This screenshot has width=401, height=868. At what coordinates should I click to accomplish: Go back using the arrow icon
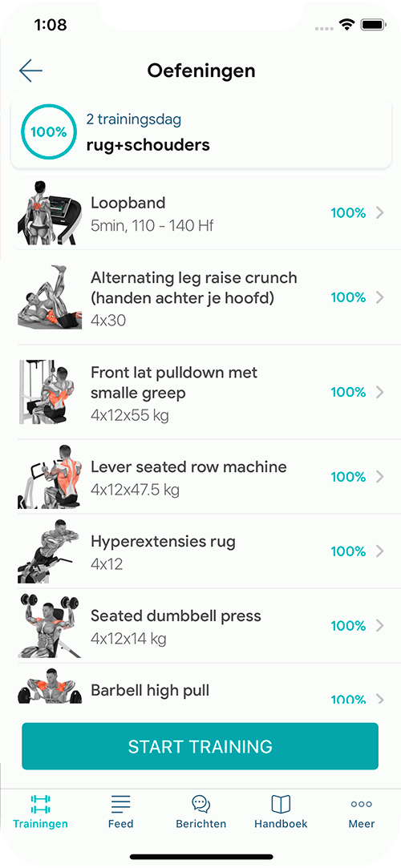30,71
